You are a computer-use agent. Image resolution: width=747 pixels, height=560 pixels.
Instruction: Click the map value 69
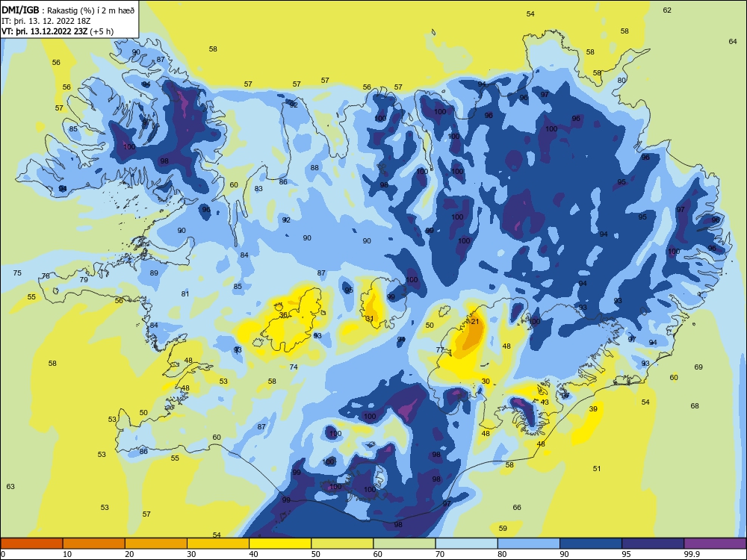(x=698, y=367)
